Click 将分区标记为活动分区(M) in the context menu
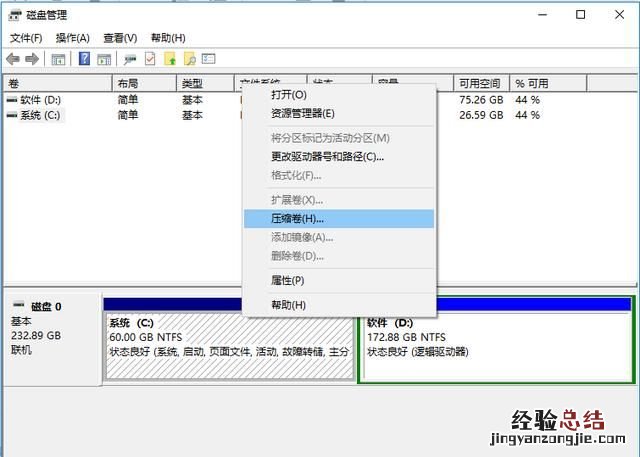Image resolution: width=640 pixels, height=457 pixels. (x=339, y=138)
